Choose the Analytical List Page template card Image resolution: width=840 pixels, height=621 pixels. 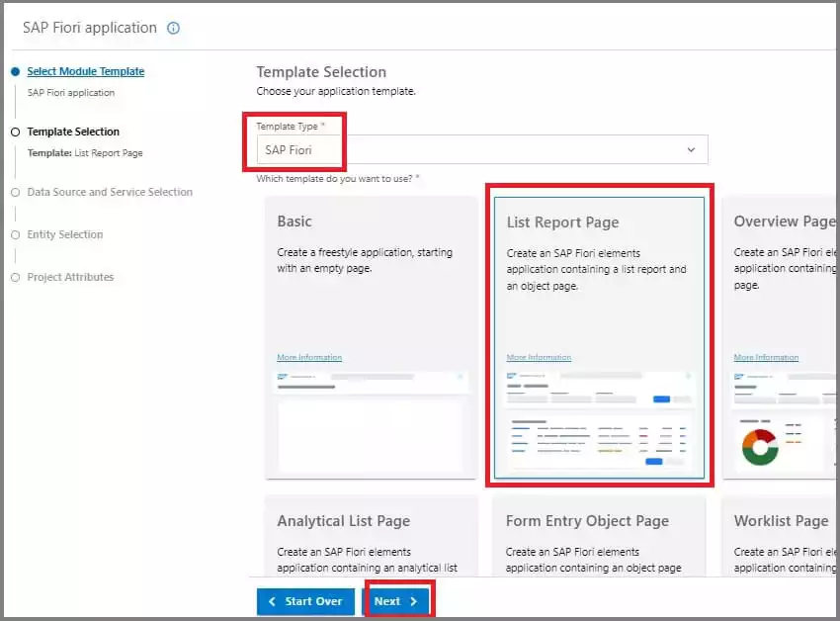(x=371, y=536)
